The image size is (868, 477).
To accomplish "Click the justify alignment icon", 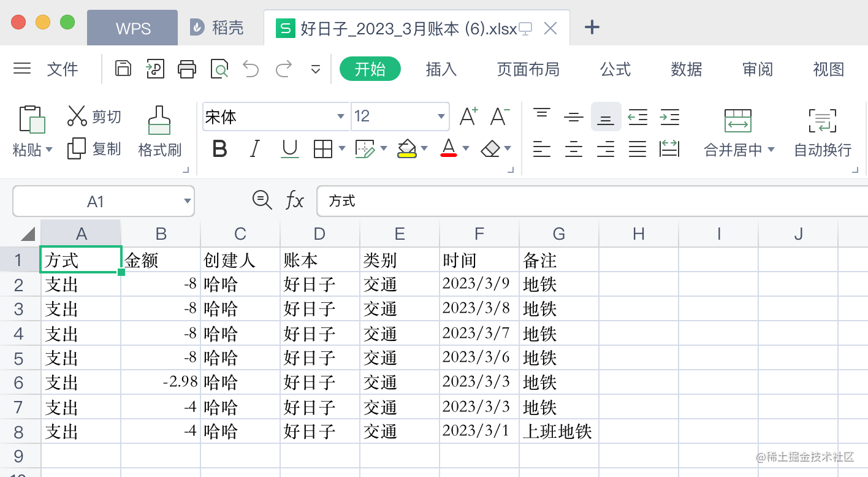I will 638,148.
